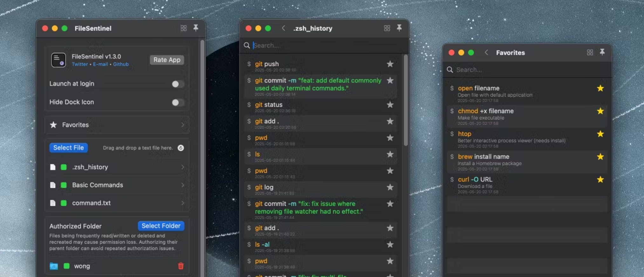Click the wong folder icon

(x=54, y=266)
